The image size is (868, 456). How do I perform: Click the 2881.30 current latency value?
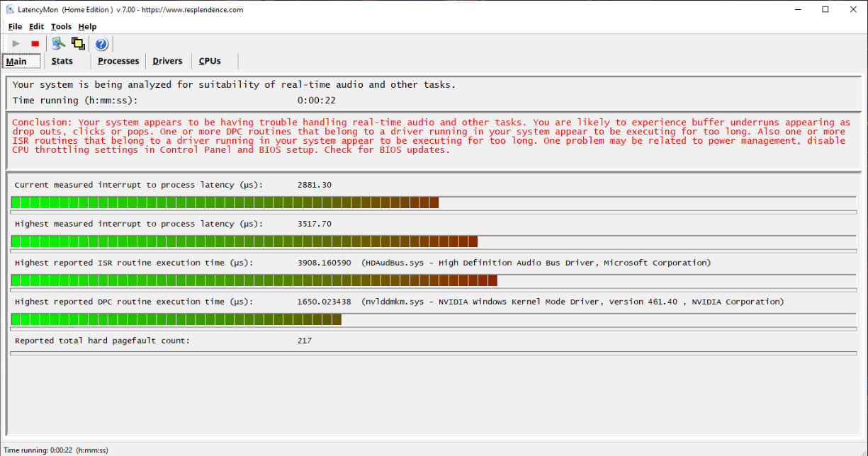[315, 185]
